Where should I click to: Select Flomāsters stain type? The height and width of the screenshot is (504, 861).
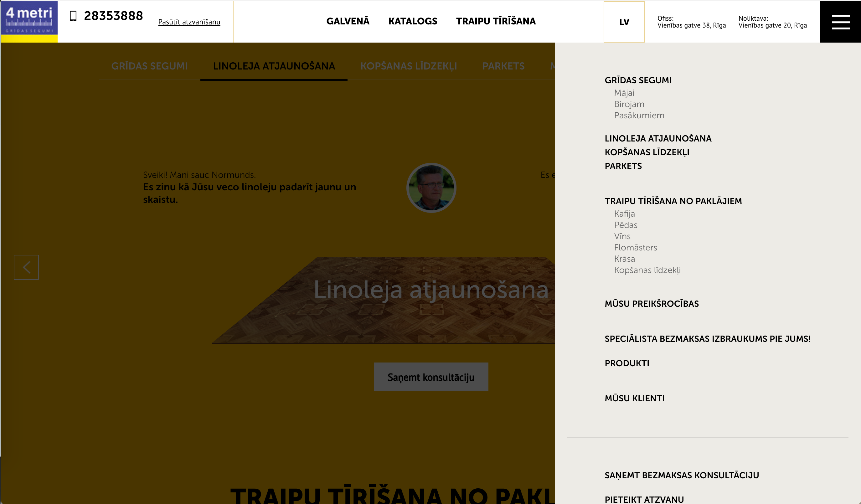point(635,247)
